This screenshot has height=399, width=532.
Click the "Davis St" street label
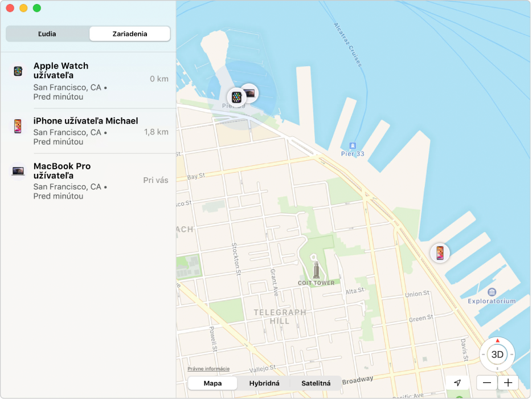pyautogui.click(x=464, y=350)
